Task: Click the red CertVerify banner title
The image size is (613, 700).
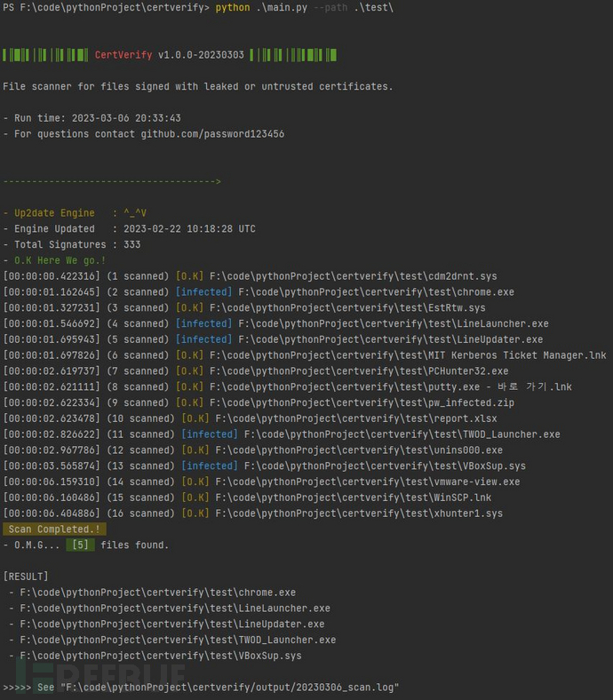Action: tap(123, 55)
